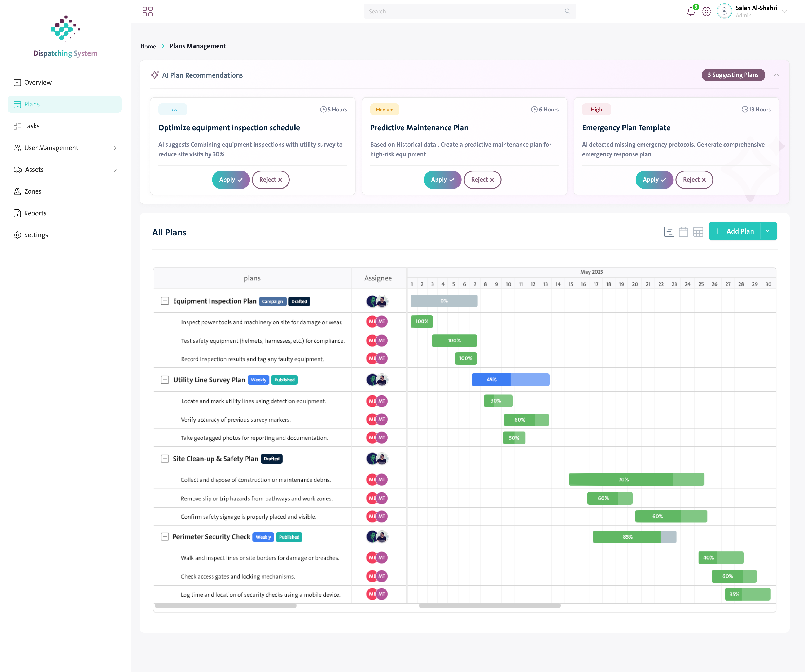
Task: Collapse the Equipment Inspection Plan row
Action: click(x=165, y=301)
